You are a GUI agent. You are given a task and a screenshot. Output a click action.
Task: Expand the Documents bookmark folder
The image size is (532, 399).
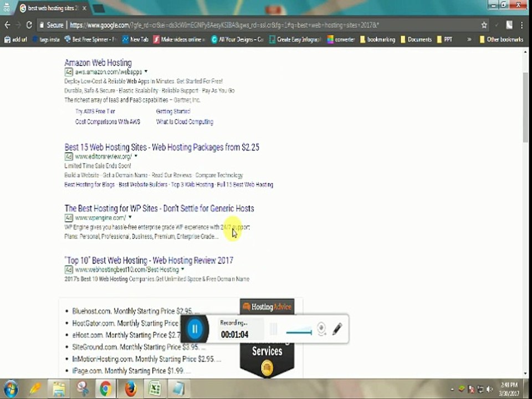pos(416,40)
